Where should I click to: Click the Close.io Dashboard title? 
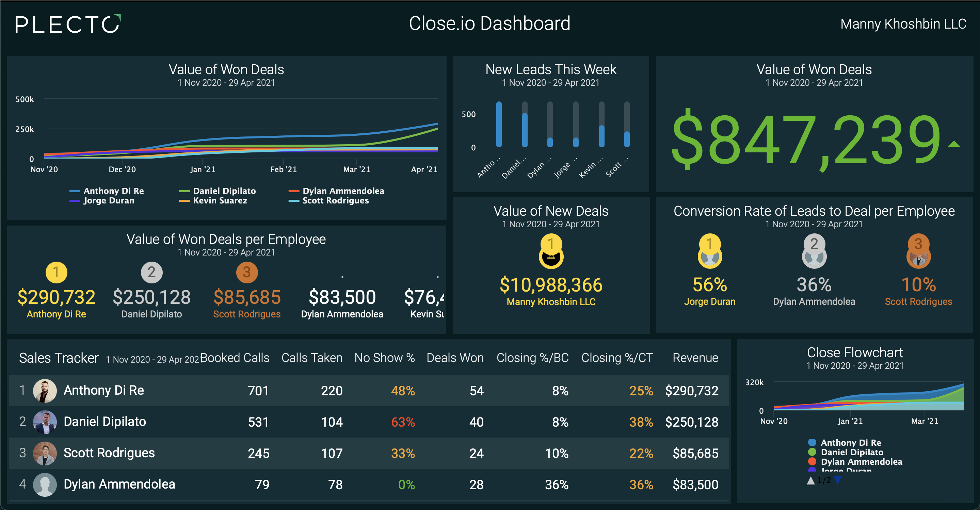(x=489, y=23)
